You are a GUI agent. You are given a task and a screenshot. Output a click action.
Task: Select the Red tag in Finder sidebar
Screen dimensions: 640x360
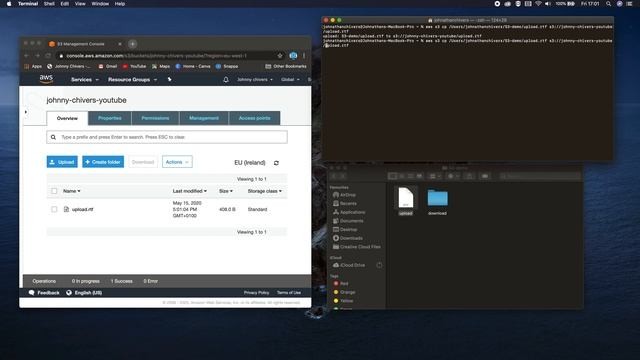pos(341,283)
